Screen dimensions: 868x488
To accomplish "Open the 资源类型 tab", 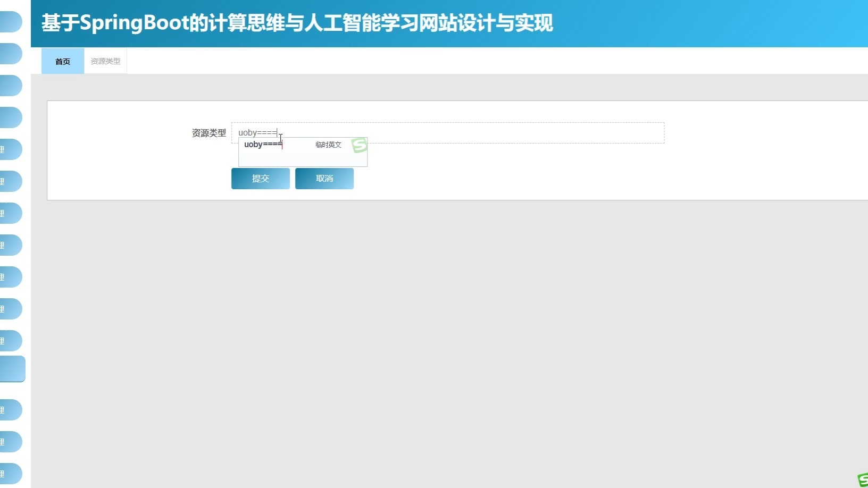I will coord(105,61).
